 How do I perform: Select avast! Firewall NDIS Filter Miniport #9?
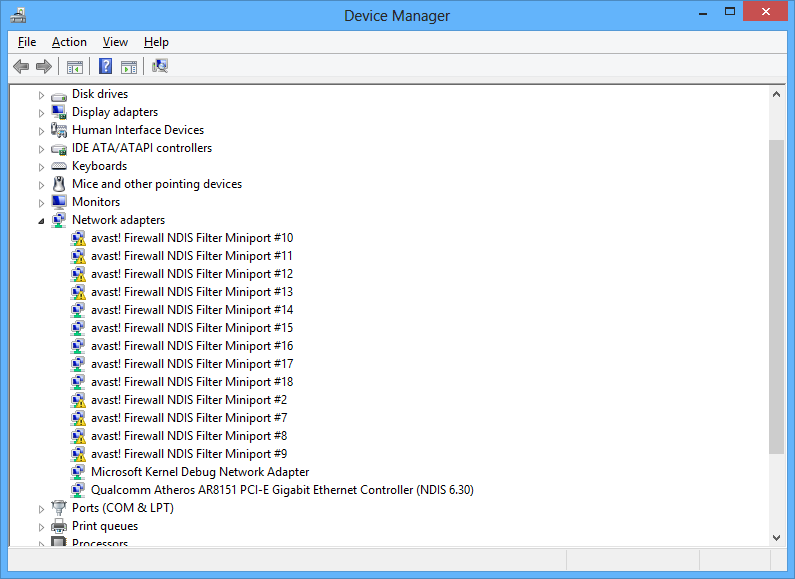click(189, 454)
